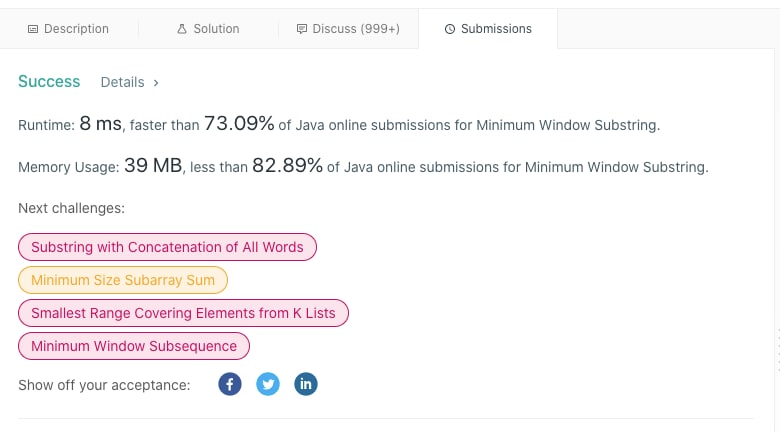
Task: Click the Submissions tab clock icon
Action: (450, 29)
